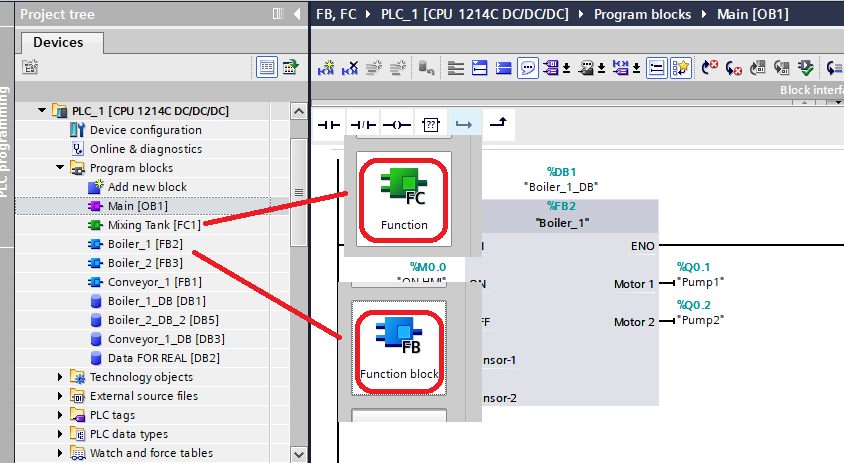Click the project tree show overview icon
844x463 pixels.
tap(30, 67)
